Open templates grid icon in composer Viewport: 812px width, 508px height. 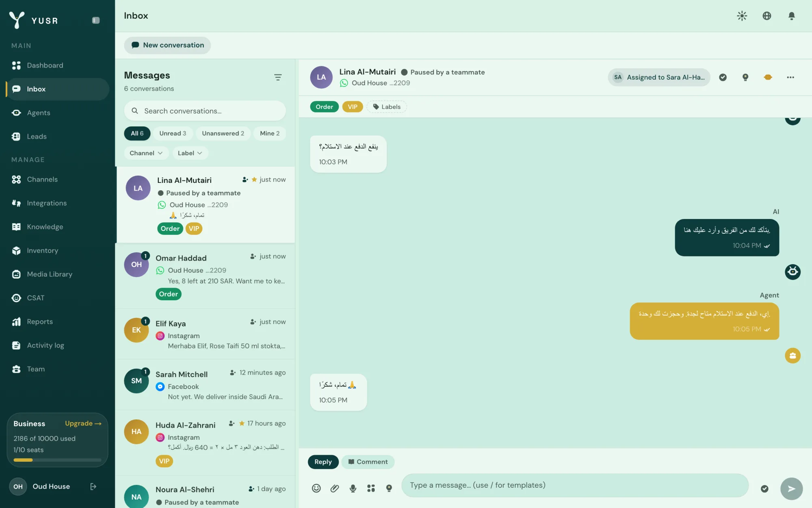tap(371, 488)
